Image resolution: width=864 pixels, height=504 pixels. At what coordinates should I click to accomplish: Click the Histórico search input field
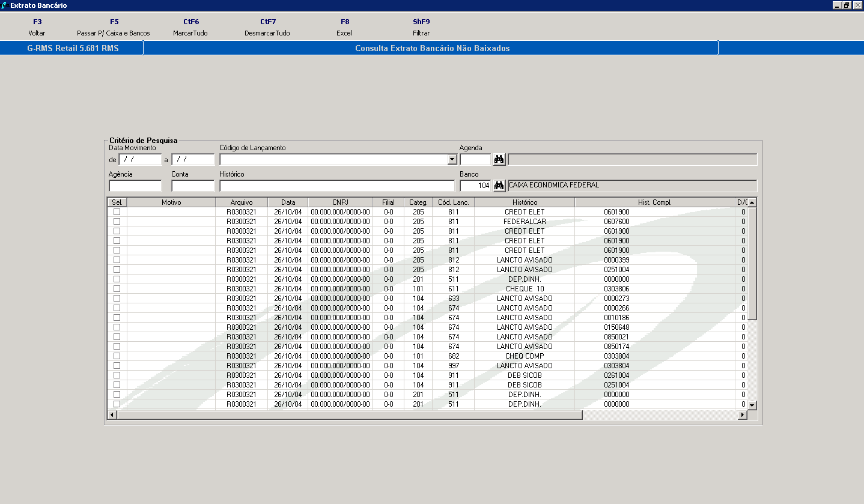(337, 186)
